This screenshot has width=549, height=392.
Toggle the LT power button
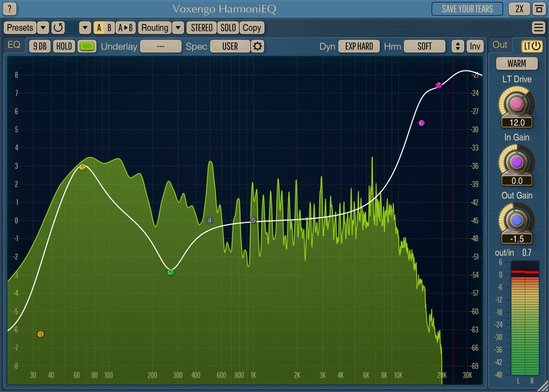coord(532,46)
